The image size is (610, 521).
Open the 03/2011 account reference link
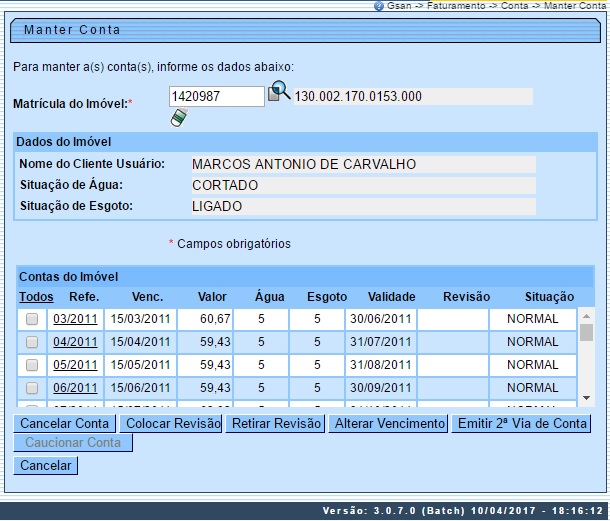click(x=75, y=319)
